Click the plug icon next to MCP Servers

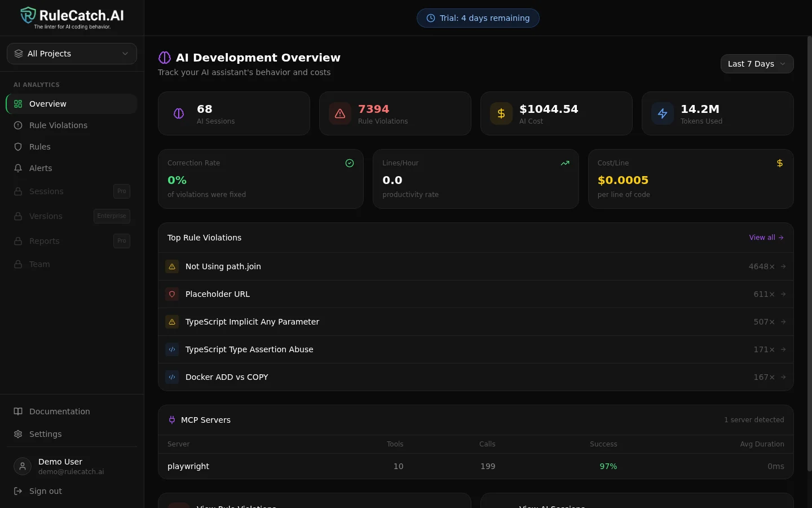172,420
